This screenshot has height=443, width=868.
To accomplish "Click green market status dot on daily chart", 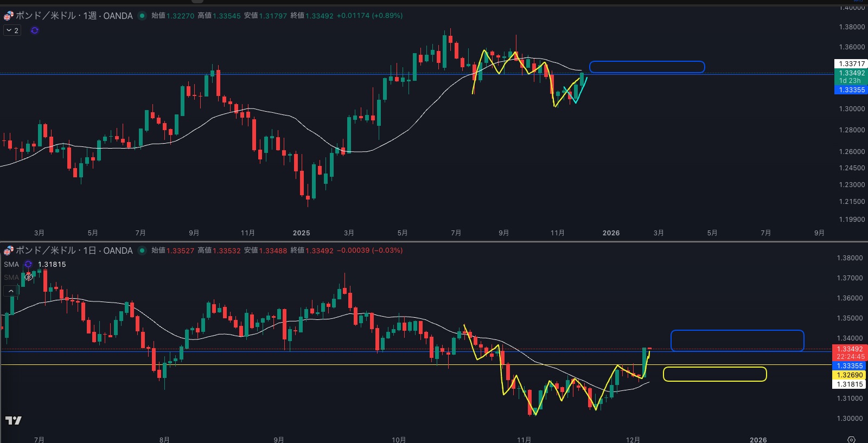I will tap(142, 251).
